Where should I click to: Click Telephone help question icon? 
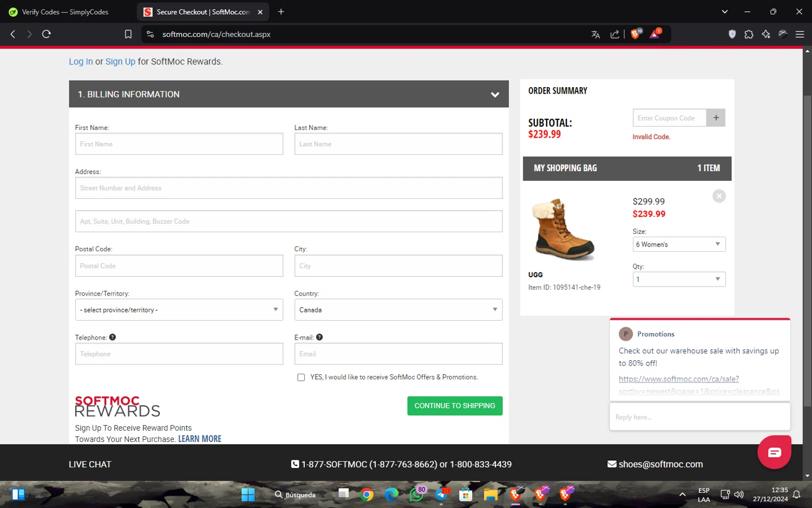(113, 337)
